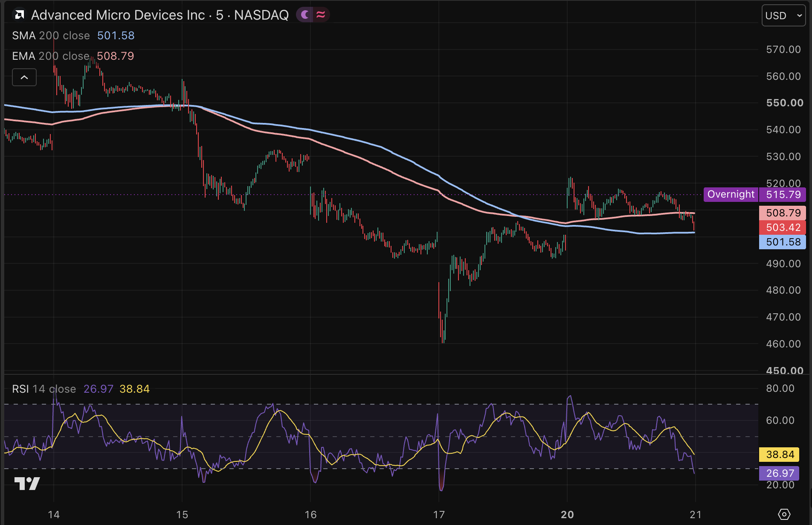Click the RSI average value 38.84 in legend
The height and width of the screenshot is (525, 812).
[x=135, y=389]
